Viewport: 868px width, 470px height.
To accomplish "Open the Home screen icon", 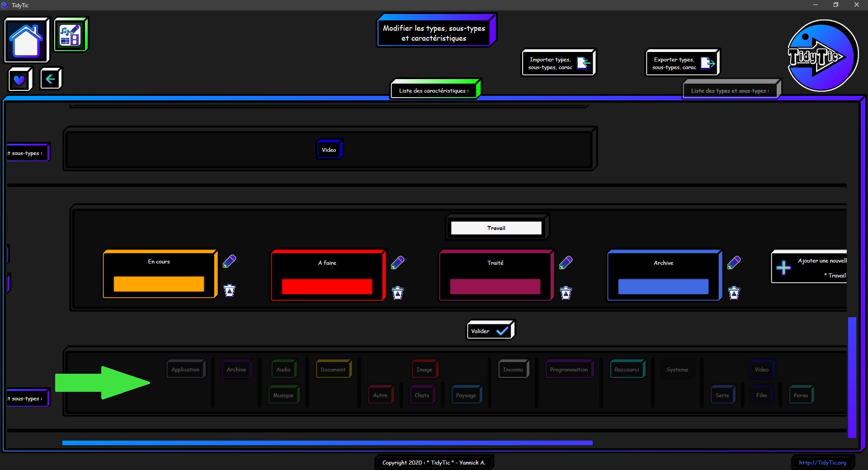I will [26, 40].
